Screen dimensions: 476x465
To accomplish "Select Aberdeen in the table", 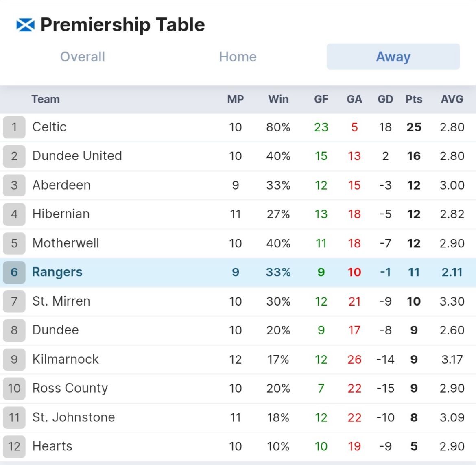I will point(61,185).
